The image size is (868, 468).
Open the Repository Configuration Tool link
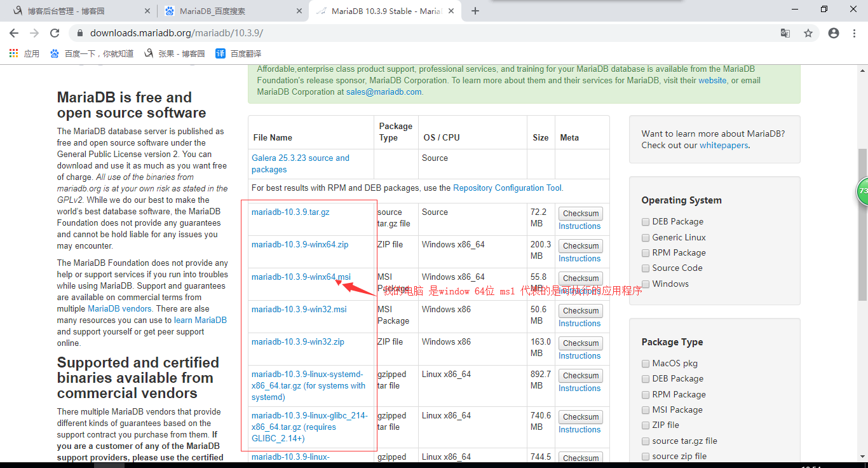click(507, 188)
